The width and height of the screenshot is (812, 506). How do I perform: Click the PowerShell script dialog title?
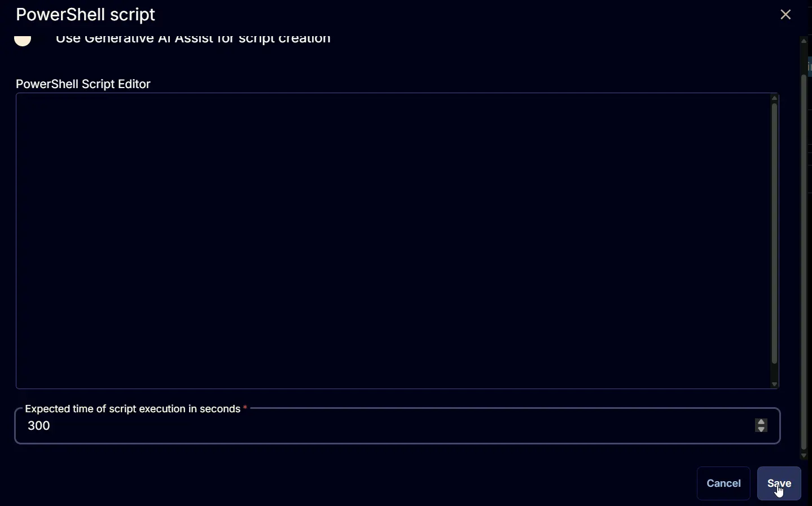(x=86, y=15)
